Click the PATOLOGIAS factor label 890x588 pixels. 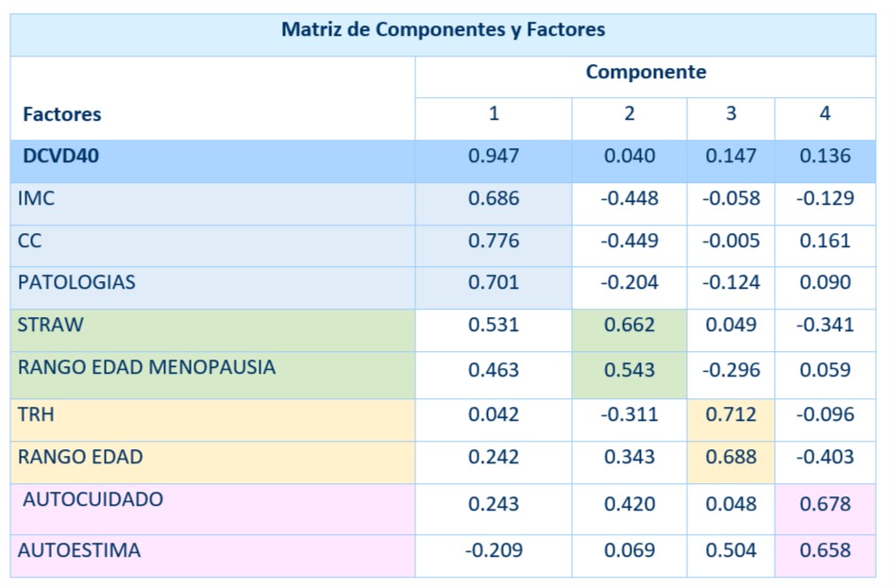click(x=76, y=282)
